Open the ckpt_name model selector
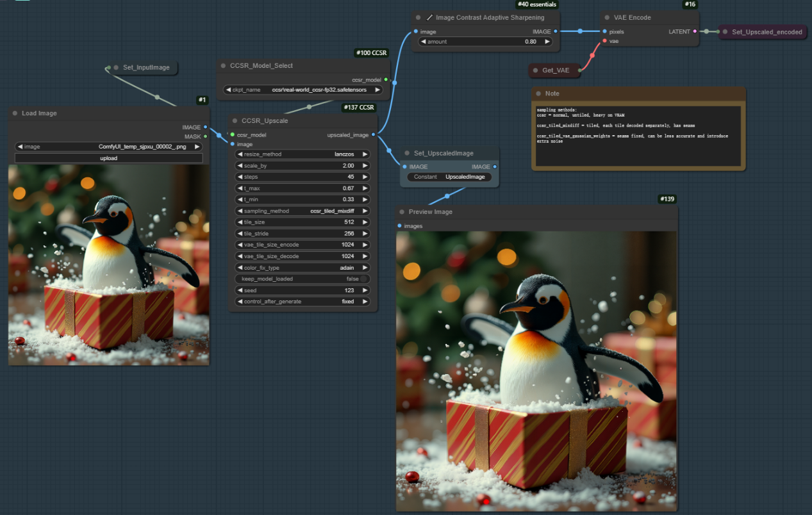 (x=302, y=90)
